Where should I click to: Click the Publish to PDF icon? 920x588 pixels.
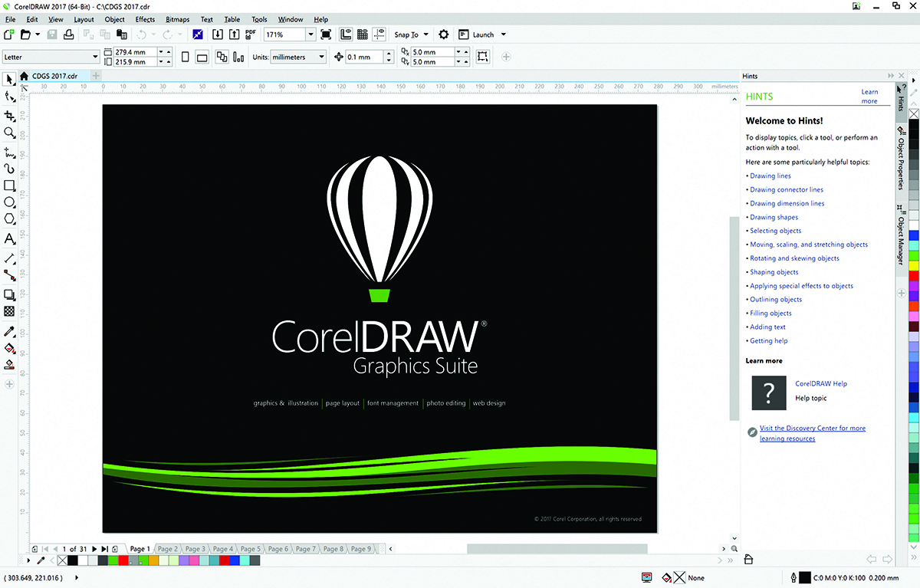coord(250,34)
